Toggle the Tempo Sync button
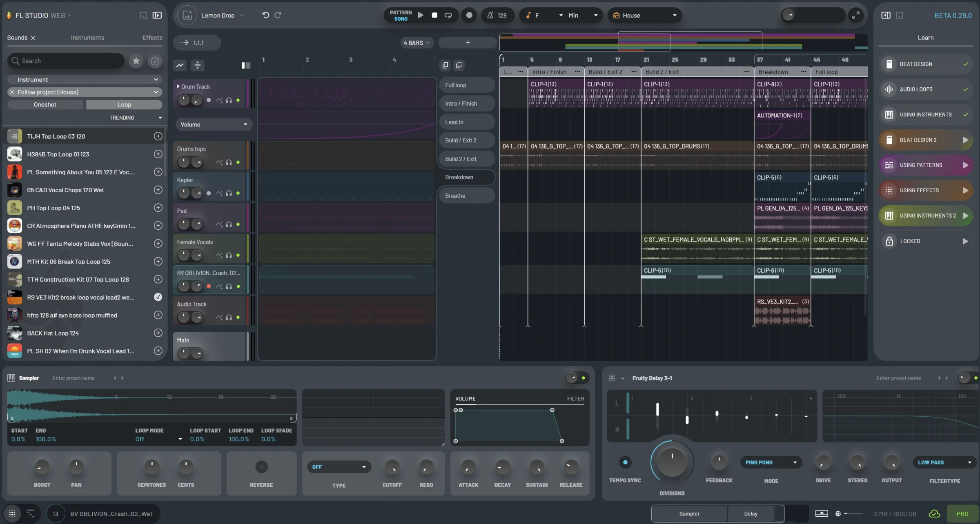This screenshot has width=980, height=524. click(625, 462)
